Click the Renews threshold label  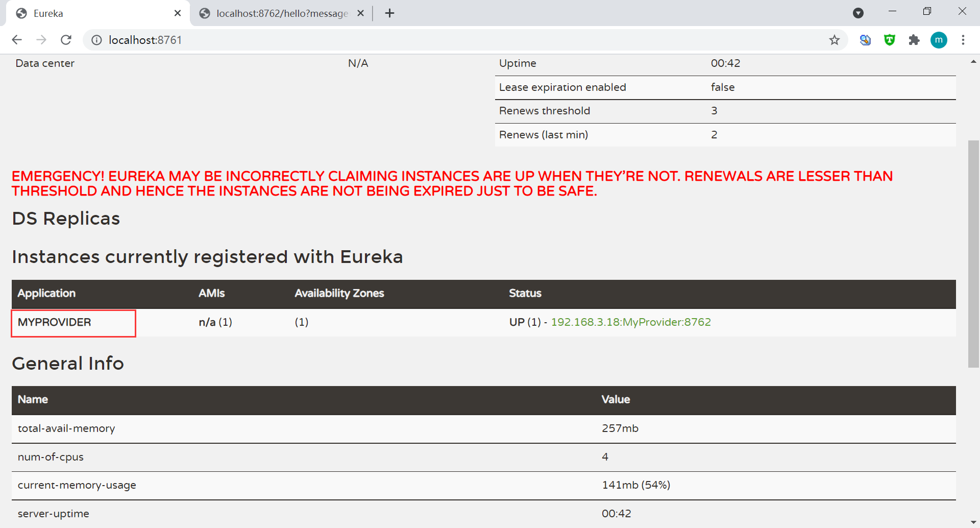pos(545,111)
